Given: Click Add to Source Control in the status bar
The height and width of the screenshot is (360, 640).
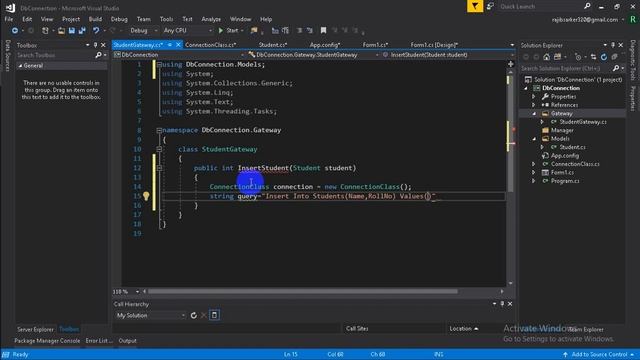Looking at the screenshot, I should (599, 354).
